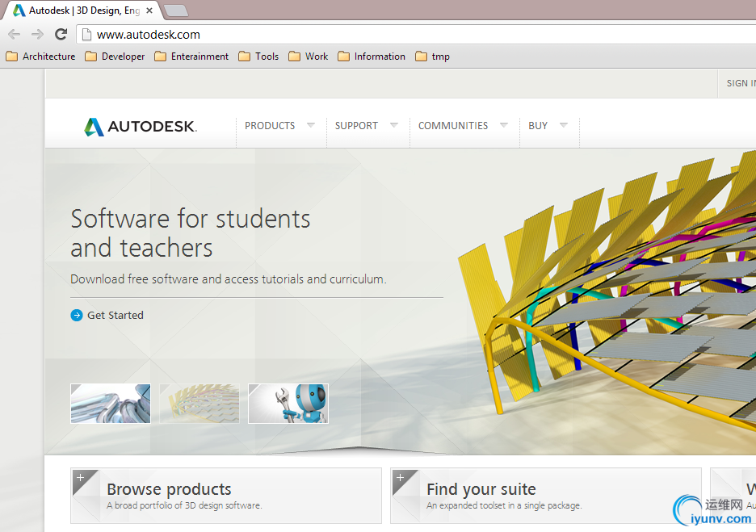Click 'An expanded toolset in a single package' text

point(504,505)
